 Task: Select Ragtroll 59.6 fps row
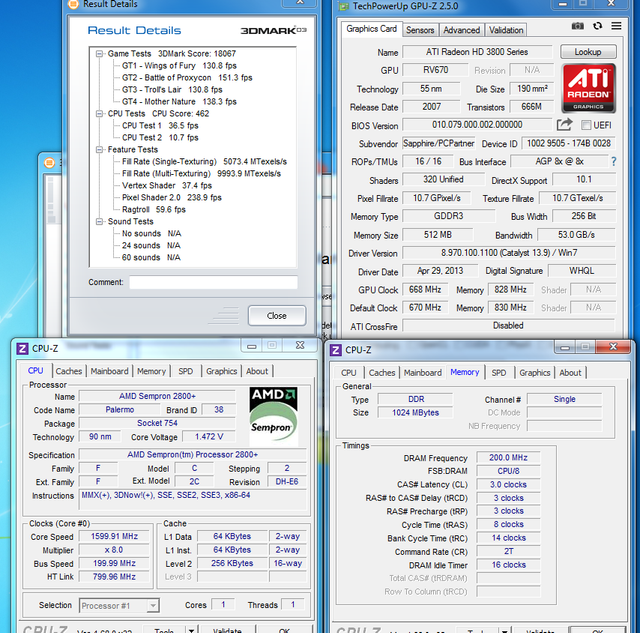coord(153,210)
